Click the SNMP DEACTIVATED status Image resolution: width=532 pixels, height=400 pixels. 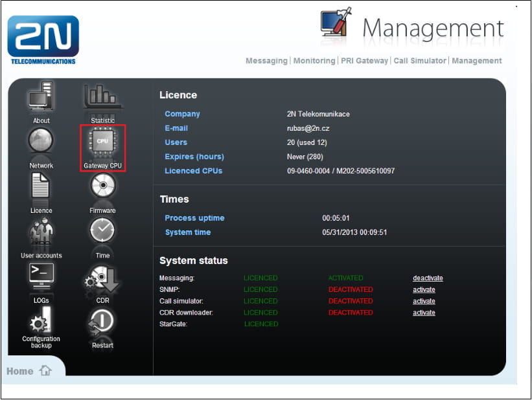(351, 289)
